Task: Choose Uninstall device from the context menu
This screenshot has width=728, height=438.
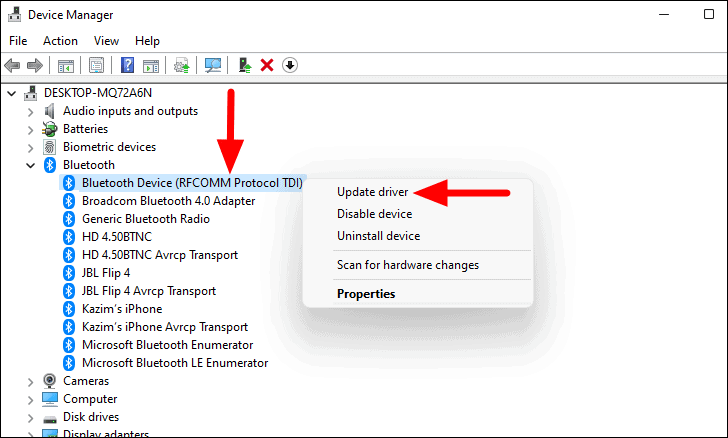Action: coord(378,236)
